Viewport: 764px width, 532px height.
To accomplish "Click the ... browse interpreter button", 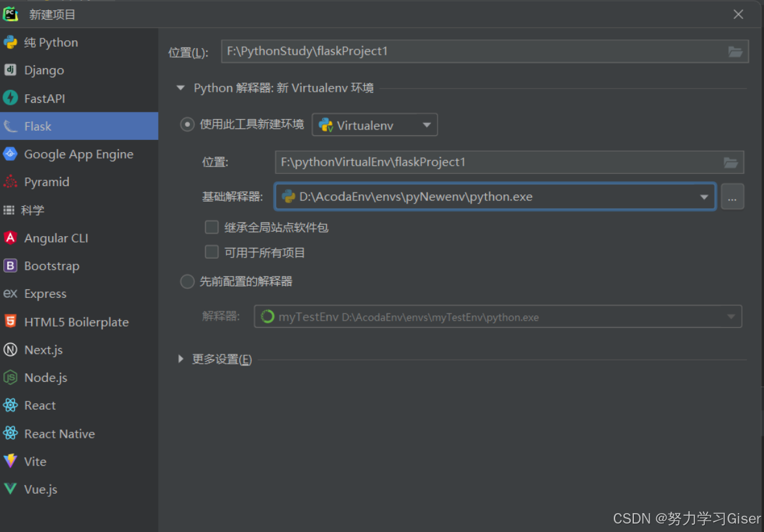I will pos(732,197).
